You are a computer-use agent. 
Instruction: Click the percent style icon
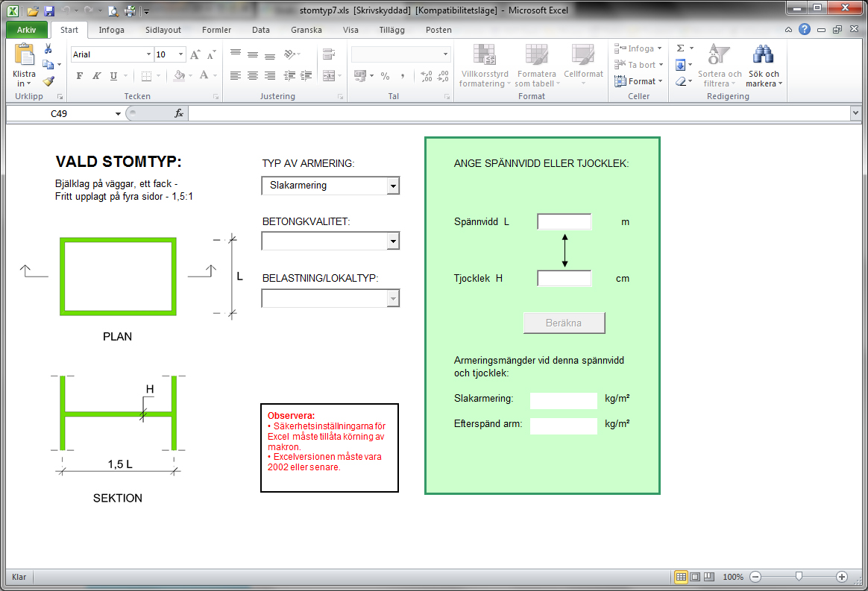386,76
